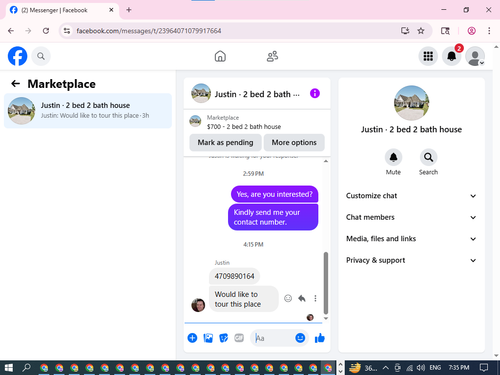Select the Messenger | Facebook browser tab
This screenshot has width=500, height=375.
62,10
